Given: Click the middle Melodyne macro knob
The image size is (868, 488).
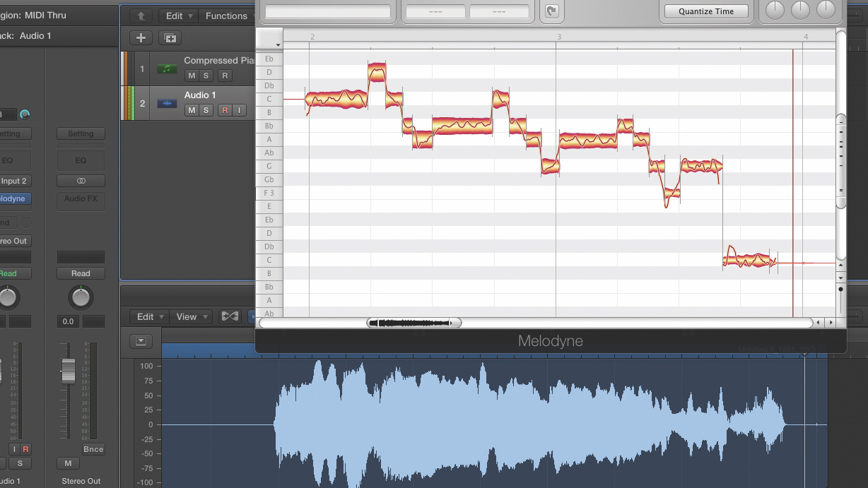Looking at the screenshot, I should point(800,10).
